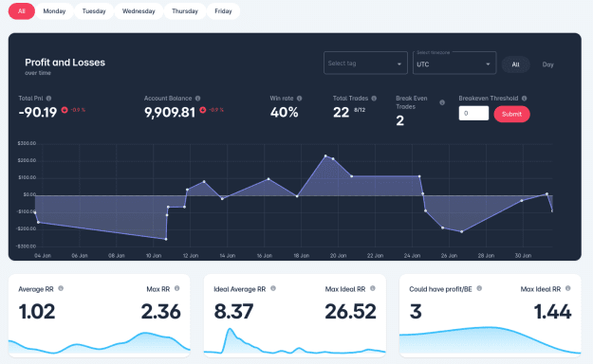This screenshot has height=364, width=593.
Task: Click the lowest data point near 10 Jan
Action: point(166,239)
